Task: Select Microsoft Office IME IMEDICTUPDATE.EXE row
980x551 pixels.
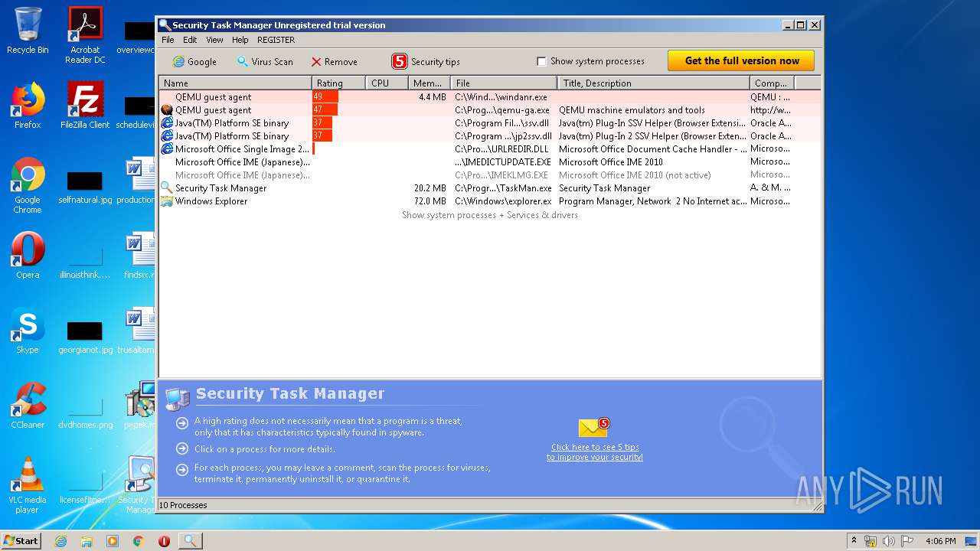Action: pos(490,162)
